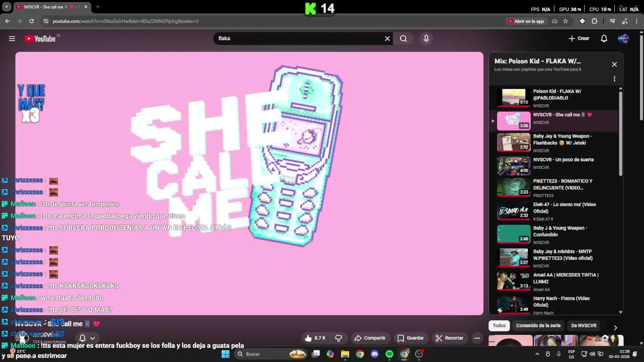Go back to previous page

coord(7,21)
